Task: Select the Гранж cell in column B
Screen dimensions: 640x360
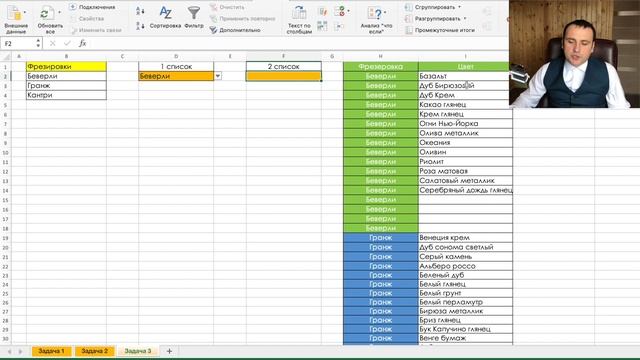Action: (67, 86)
